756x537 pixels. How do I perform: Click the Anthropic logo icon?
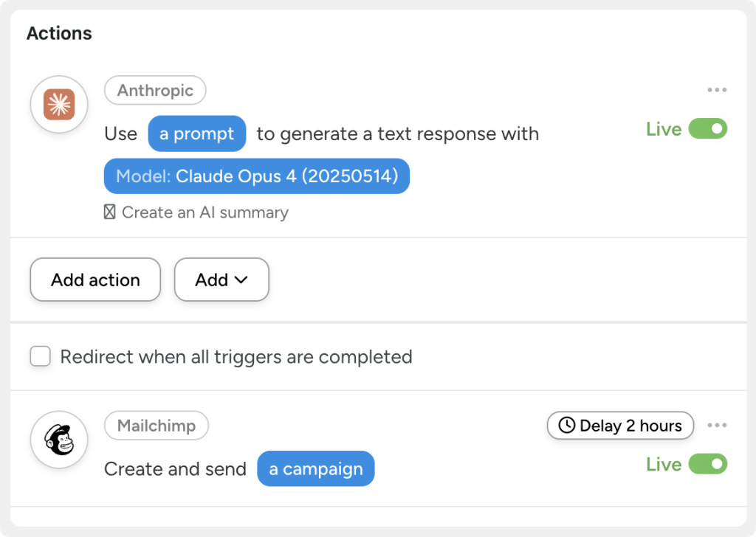(59, 104)
